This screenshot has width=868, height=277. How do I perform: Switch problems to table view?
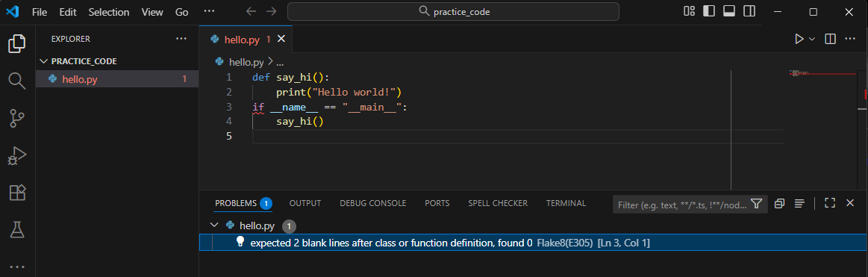(799, 203)
